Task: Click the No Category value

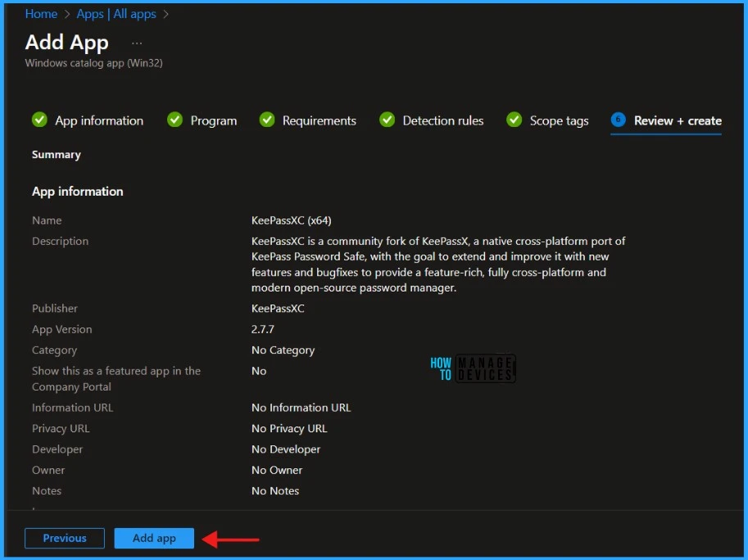Action: tap(283, 350)
